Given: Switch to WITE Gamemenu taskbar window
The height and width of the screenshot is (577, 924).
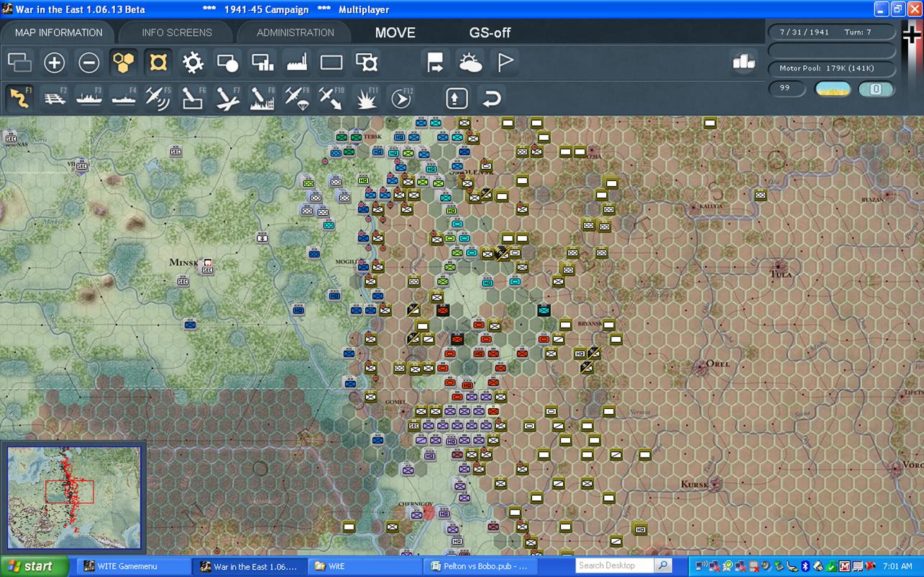Looking at the screenshot, I should tap(133, 566).
